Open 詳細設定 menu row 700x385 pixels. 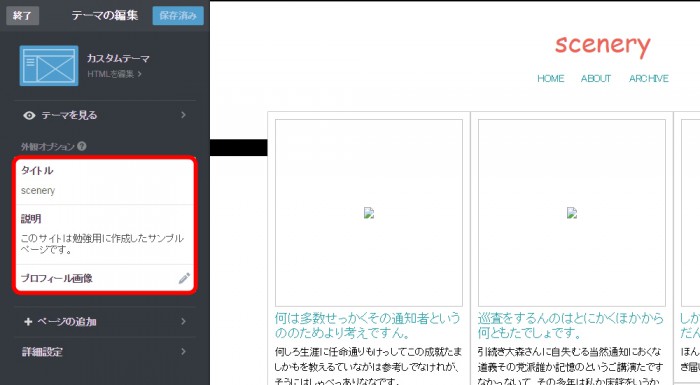tap(105, 352)
